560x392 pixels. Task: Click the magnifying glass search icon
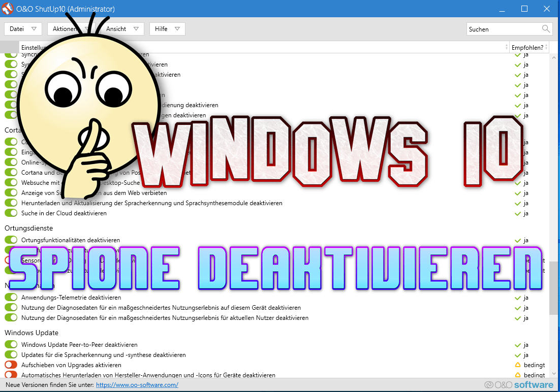pyautogui.click(x=546, y=29)
